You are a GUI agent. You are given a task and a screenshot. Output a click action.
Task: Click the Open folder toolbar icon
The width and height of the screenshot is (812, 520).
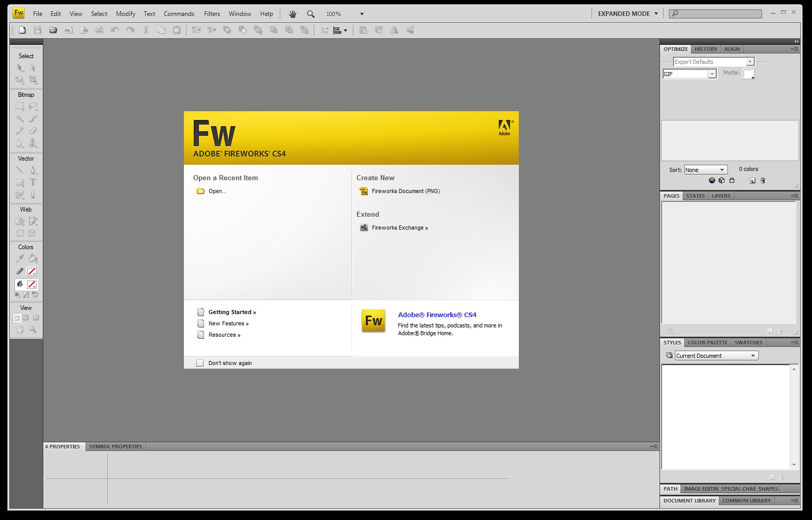pos(53,30)
